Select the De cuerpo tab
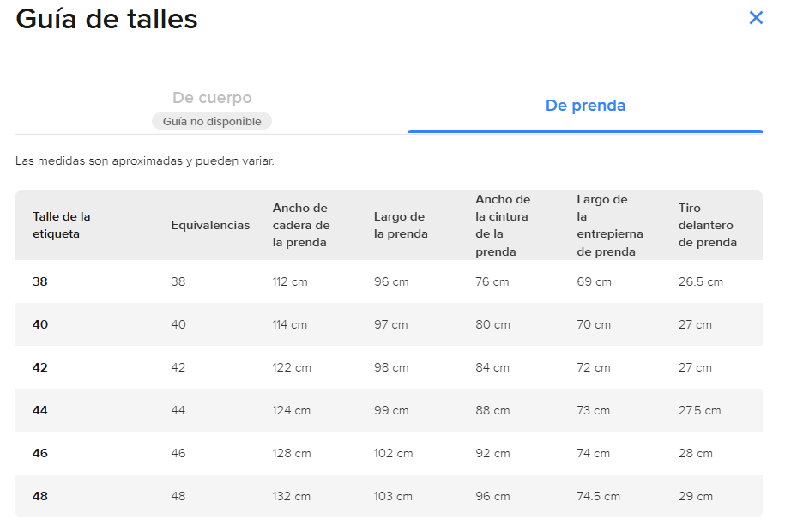This screenshot has height=532, width=791. (x=212, y=98)
